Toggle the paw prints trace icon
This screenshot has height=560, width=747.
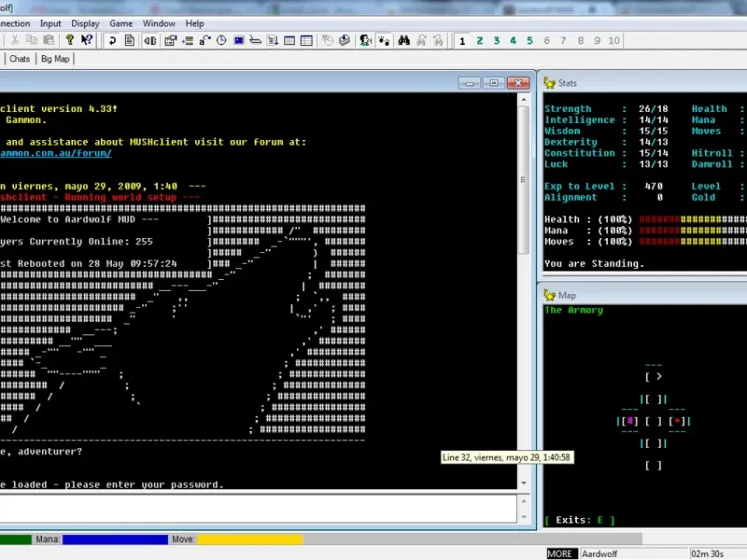click(x=384, y=40)
